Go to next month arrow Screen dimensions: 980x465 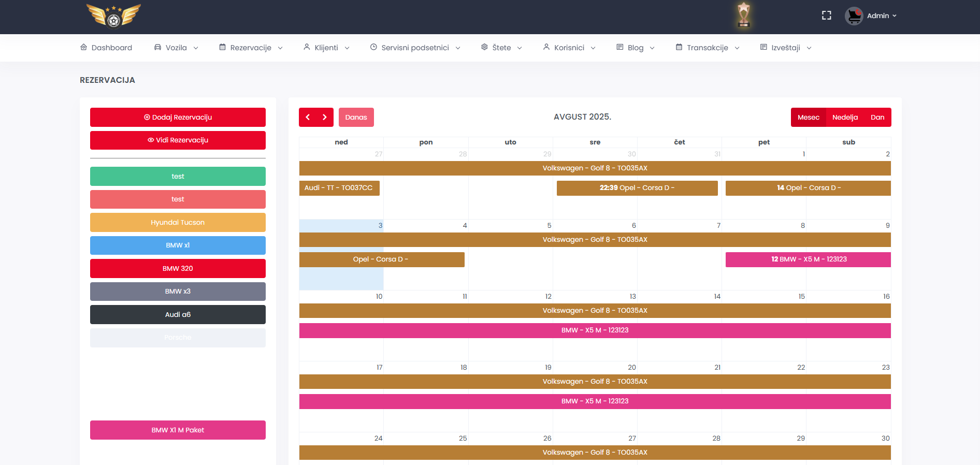pos(325,118)
